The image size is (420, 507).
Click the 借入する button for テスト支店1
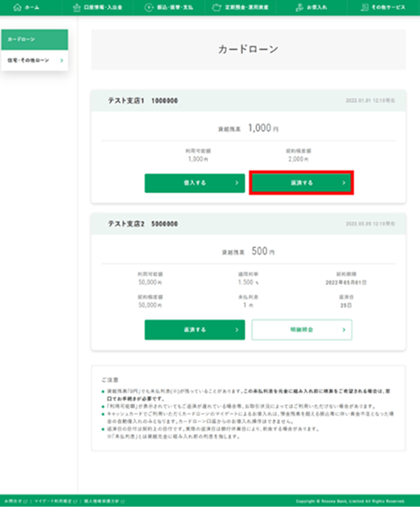click(x=195, y=183)
